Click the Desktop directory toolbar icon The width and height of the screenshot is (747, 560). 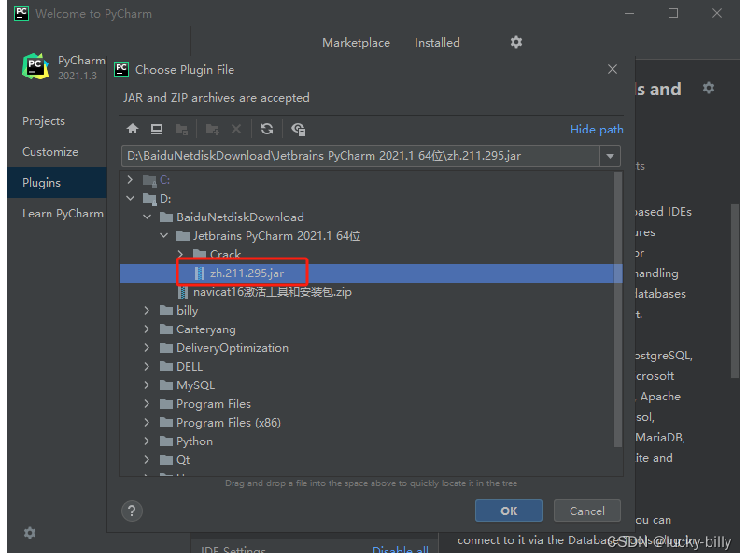[x=157, y=129]
